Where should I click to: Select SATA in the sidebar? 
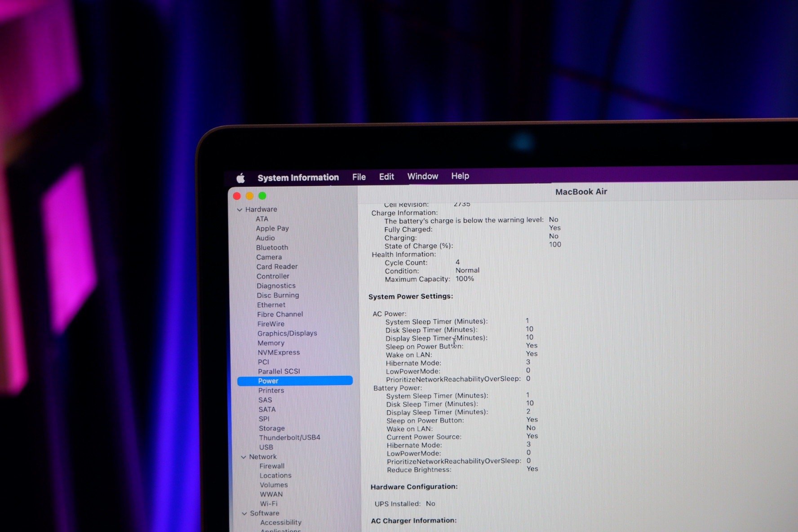point(267,409)
